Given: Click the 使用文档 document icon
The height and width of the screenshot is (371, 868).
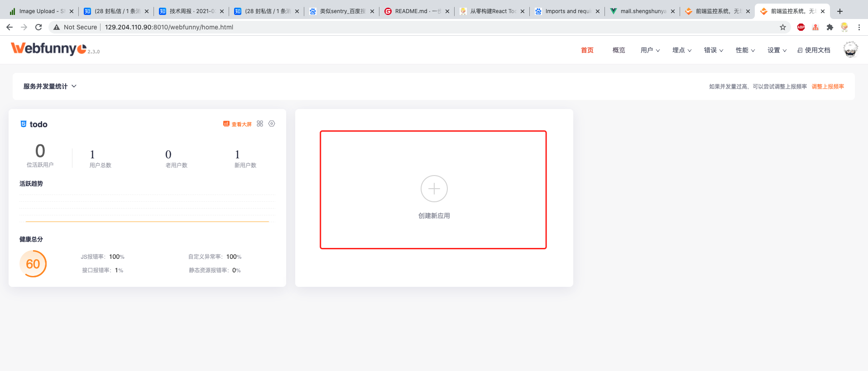Looking at the screenshot, I should click(800, 50).
